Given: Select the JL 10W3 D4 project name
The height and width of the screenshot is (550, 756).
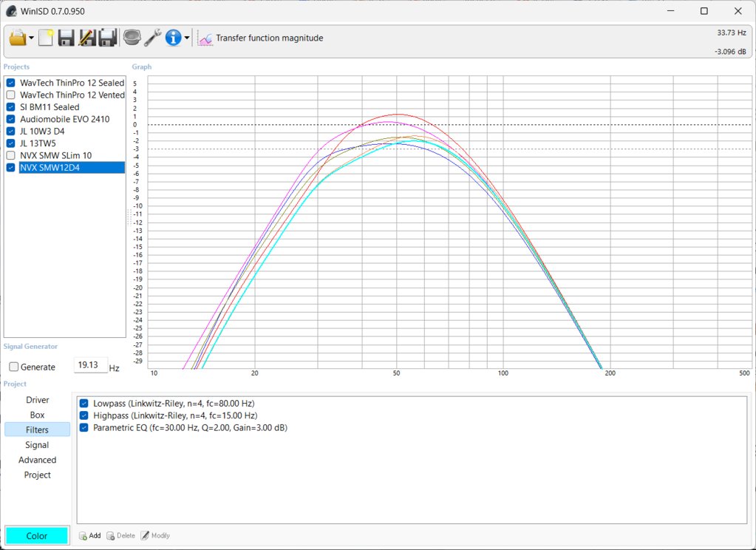Looking at the screenshot, I should click(x=42, y=132).
